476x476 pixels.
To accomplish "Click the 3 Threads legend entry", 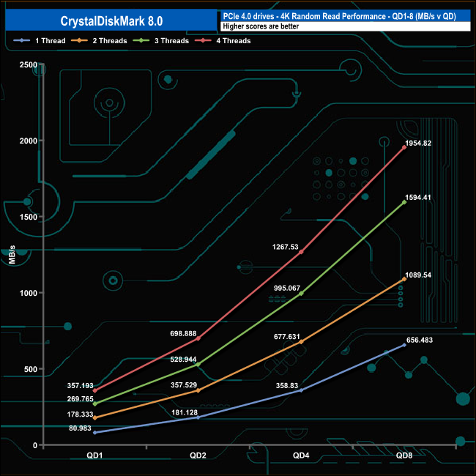I will [161, 41].
